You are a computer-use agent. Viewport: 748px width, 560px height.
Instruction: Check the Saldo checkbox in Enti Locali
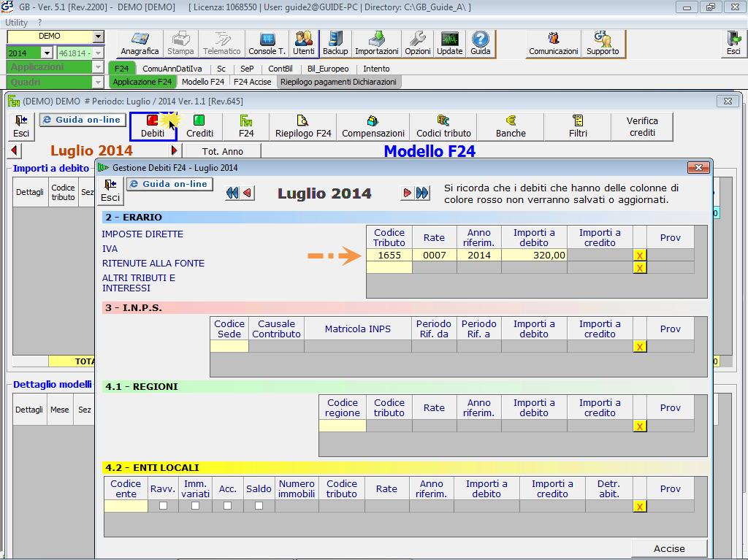[x=259, y=506]
